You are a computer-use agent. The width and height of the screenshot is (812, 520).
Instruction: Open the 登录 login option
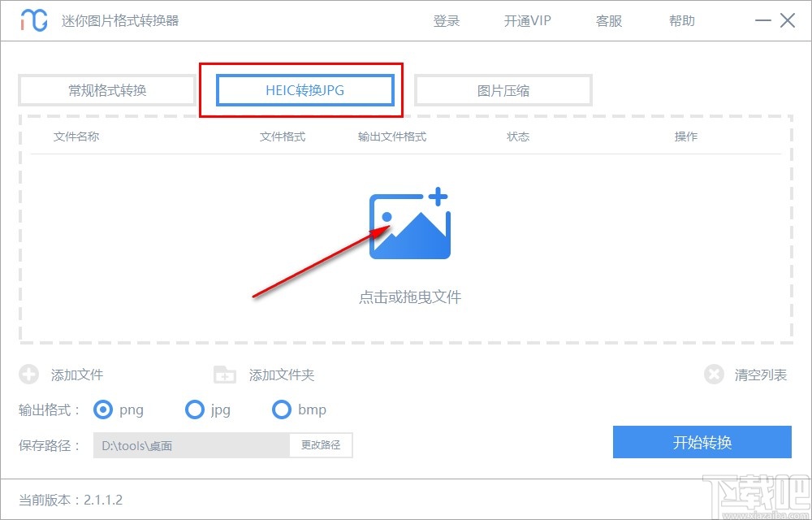(446, 20)
